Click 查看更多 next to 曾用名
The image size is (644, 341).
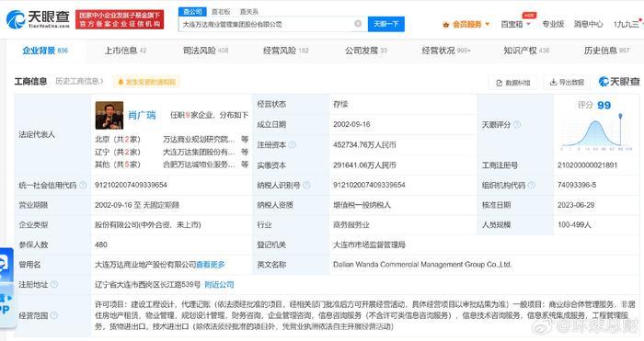point(211,265)
